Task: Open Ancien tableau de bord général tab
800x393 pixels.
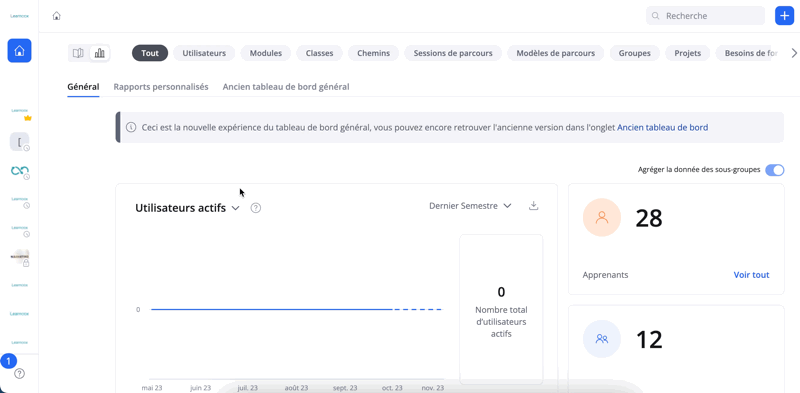Action: point(286,87)
